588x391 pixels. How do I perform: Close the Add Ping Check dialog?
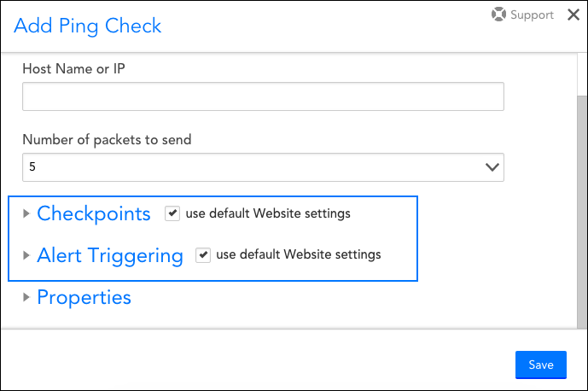573,15
